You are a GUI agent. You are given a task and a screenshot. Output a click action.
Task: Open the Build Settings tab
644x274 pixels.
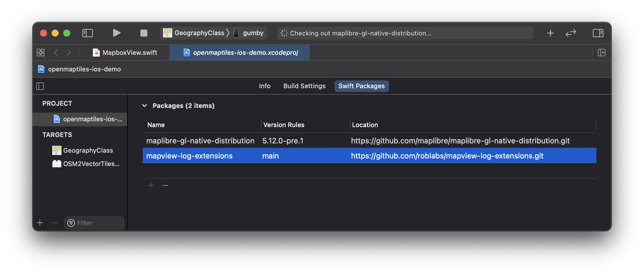[x=304, y=86]
